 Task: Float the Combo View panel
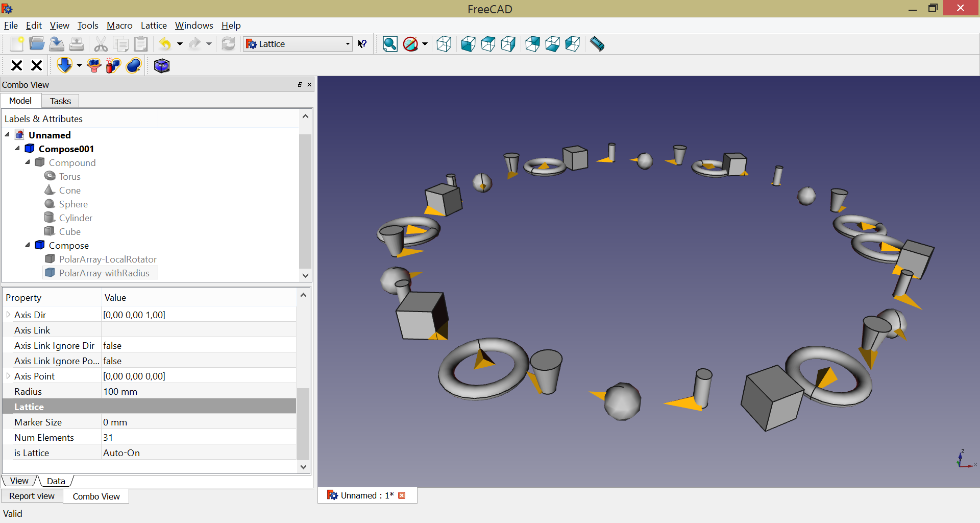pyautogui.click(x=300, y=85)
